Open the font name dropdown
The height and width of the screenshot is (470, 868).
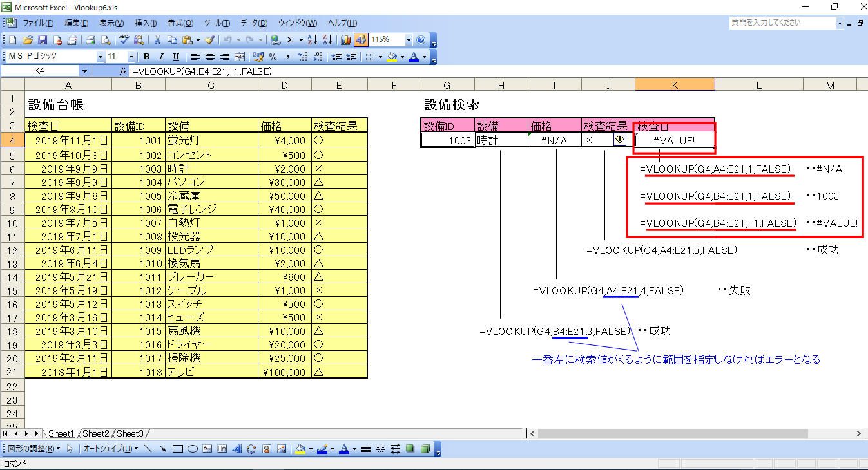[x=100, y=57]
